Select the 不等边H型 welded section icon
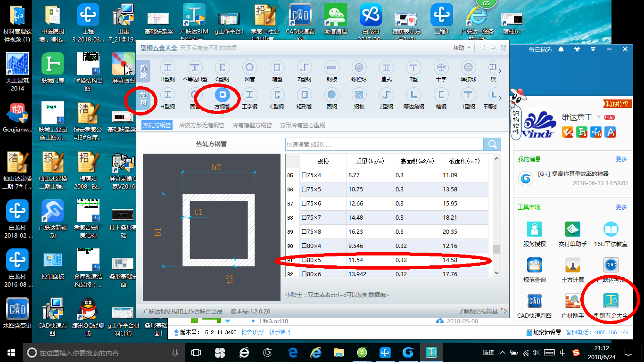644x362 pixels. click(195, 71)
